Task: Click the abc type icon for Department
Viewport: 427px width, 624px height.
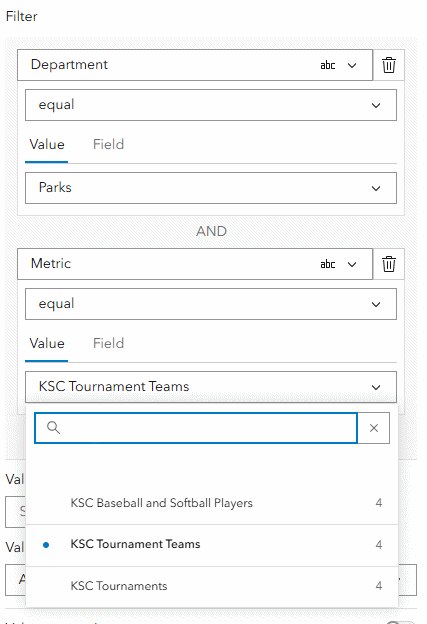Action: tap(328, 65)
